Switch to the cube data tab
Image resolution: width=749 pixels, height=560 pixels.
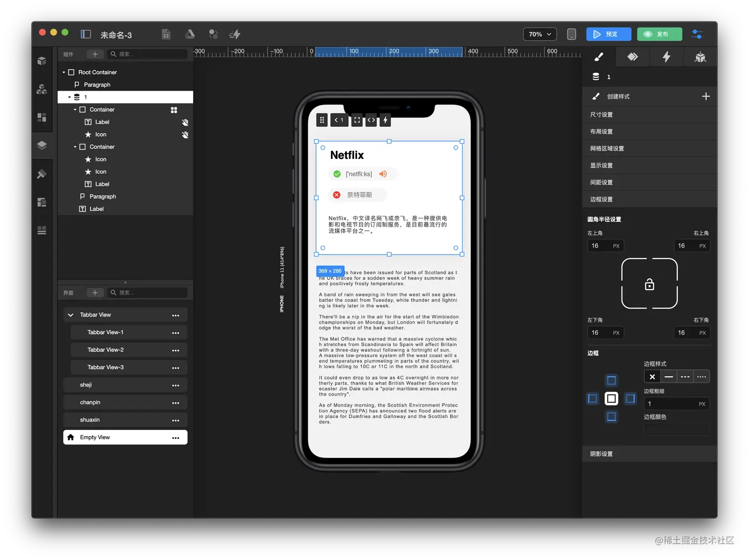(x=700, y=57)
